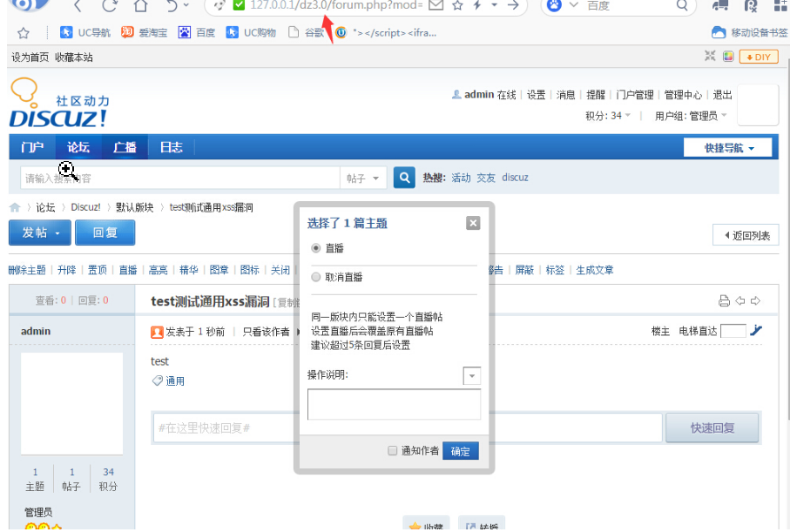Open the 帖子 search type dropdown
The image size is (790, 532).
(362, 178)
